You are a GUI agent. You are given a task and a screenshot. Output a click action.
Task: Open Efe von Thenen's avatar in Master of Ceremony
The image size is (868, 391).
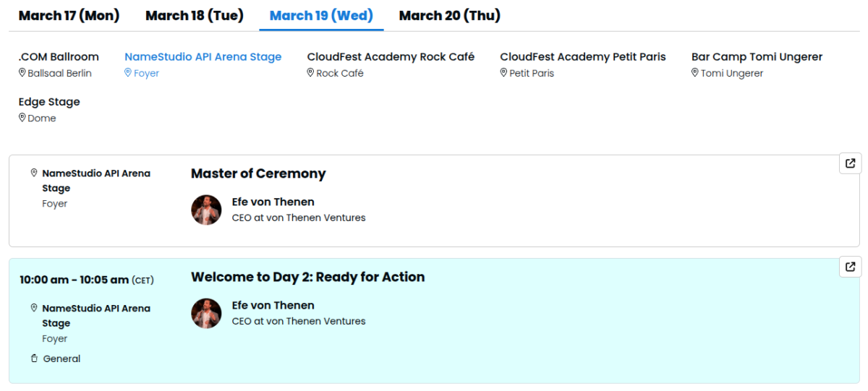click(x=206, y=210)
